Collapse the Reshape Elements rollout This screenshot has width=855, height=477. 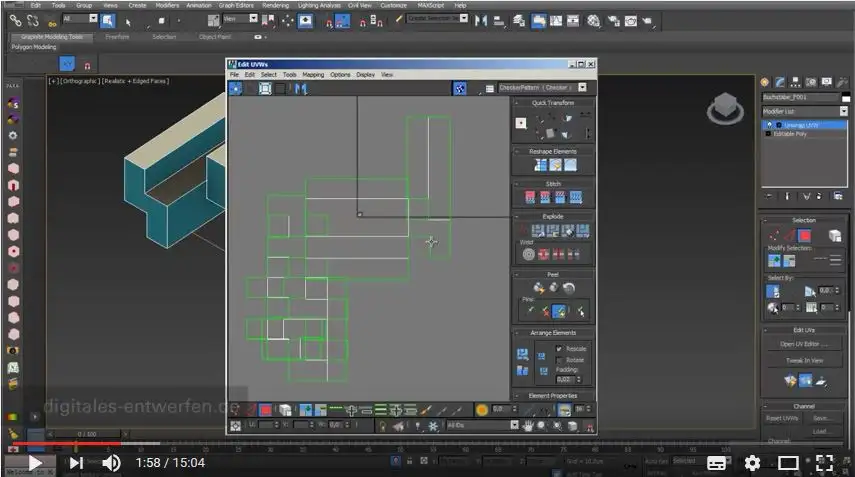[x=516, y=151]
